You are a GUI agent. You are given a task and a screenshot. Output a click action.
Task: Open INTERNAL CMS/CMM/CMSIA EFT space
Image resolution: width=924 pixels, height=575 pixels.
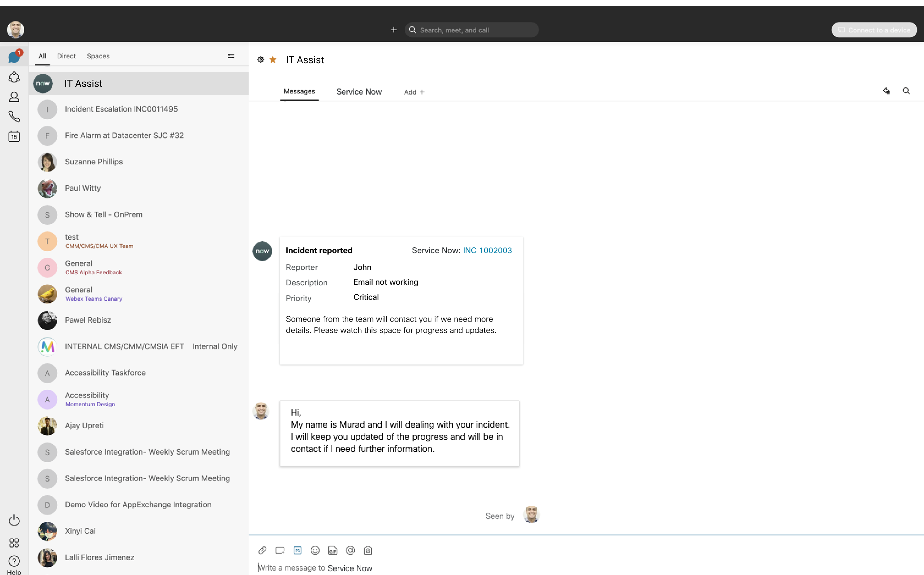[x=139, y=346]
